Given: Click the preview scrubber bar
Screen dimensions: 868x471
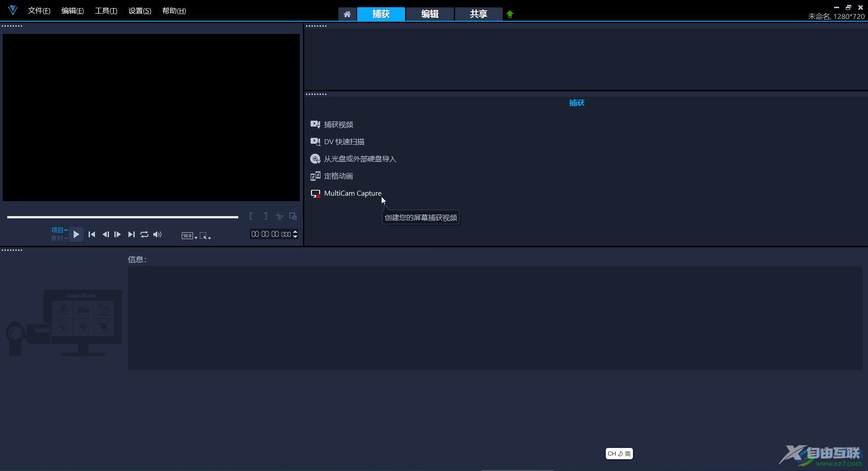Looking at the screenshot, I should click(123, 217).
